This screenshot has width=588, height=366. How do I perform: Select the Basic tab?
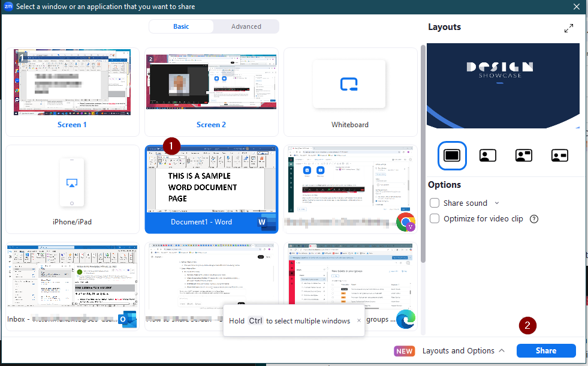pyautogui.click(x=181, y=26)
